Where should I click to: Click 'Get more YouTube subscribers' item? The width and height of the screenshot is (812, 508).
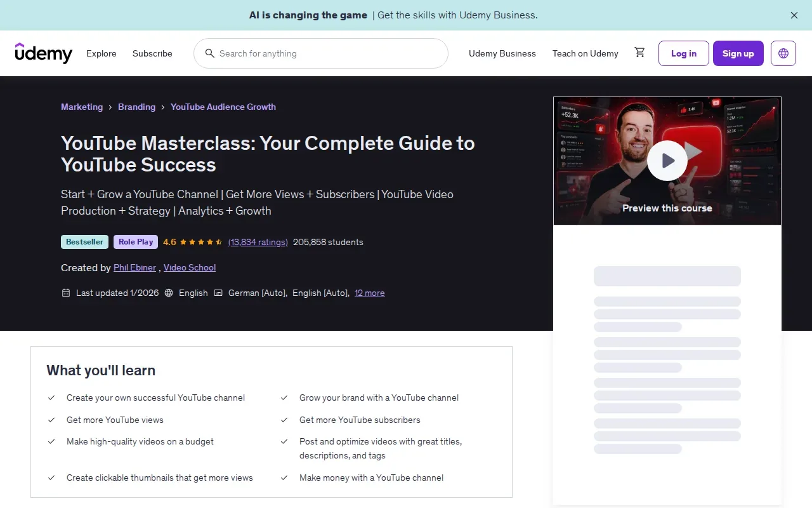[x=360, y=420]
